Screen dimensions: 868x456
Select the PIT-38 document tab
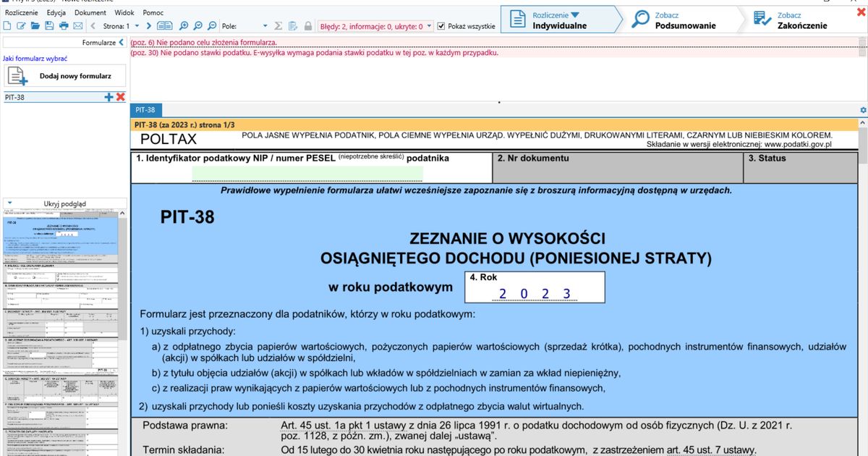click(x=146, y=110)
